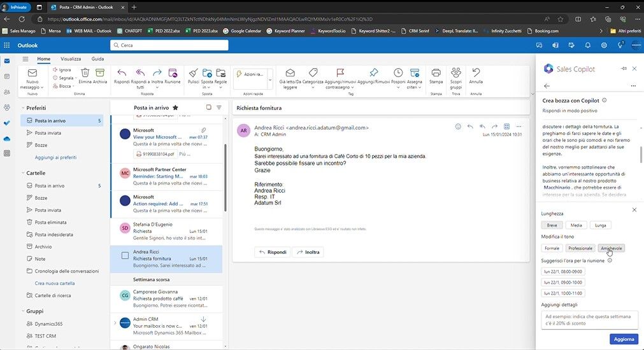Click the Elimina trash icon

click(85, 73)
